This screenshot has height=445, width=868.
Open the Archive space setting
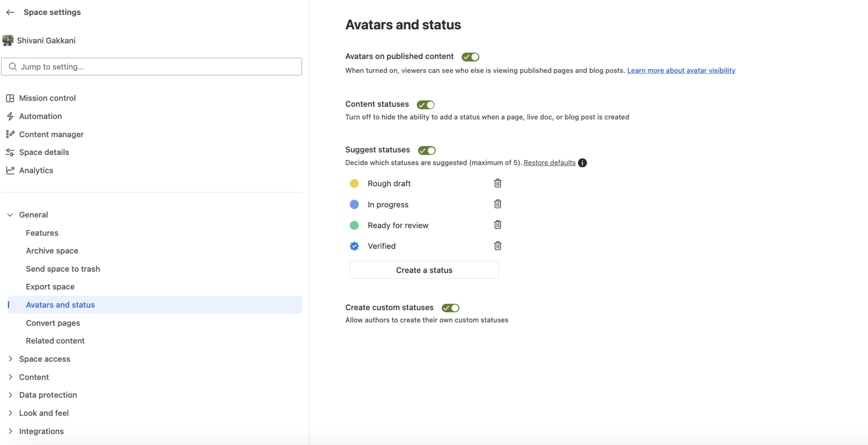(x=52, y=251)
